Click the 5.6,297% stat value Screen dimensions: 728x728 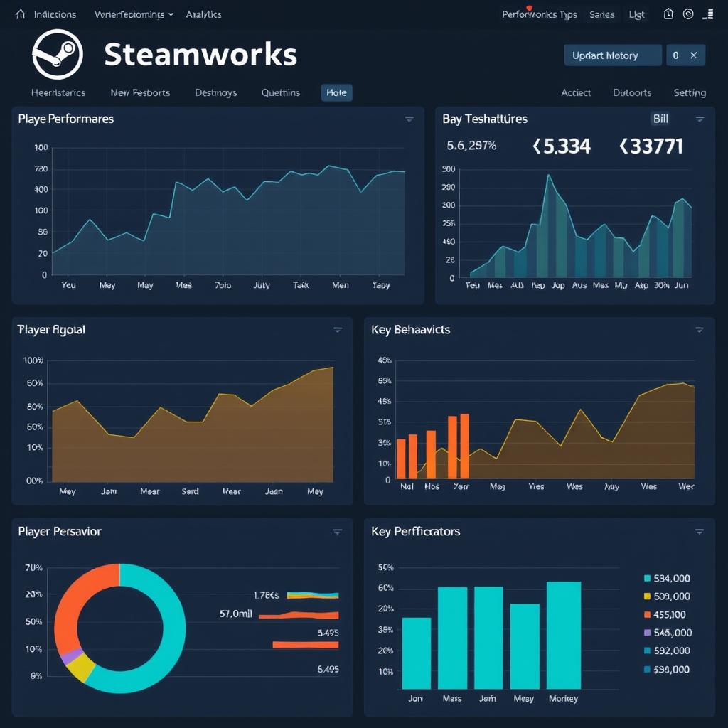pyautogui.click(x=471, y=146)
